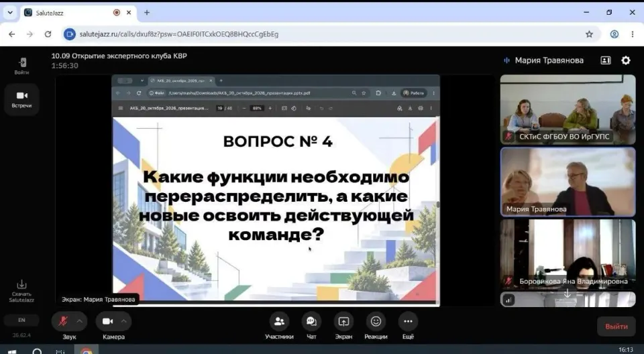The image size is (644, 354).
Task: Leave the call with the Выйти button
Action: [x=616, y=327]
